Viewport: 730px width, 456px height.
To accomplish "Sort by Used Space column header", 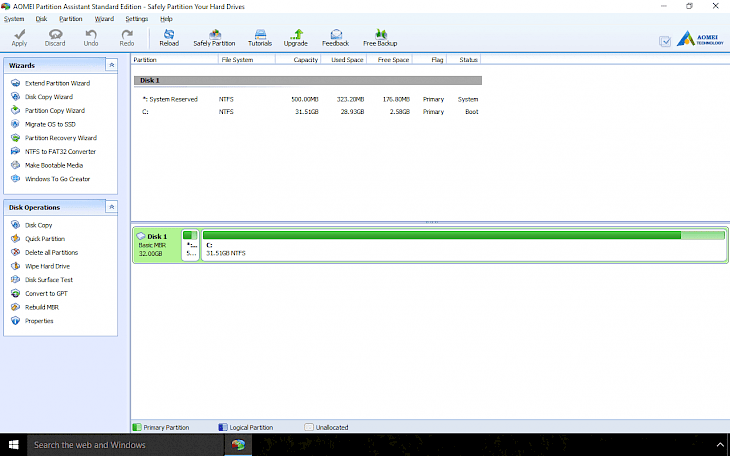I will tap(344, 60).
